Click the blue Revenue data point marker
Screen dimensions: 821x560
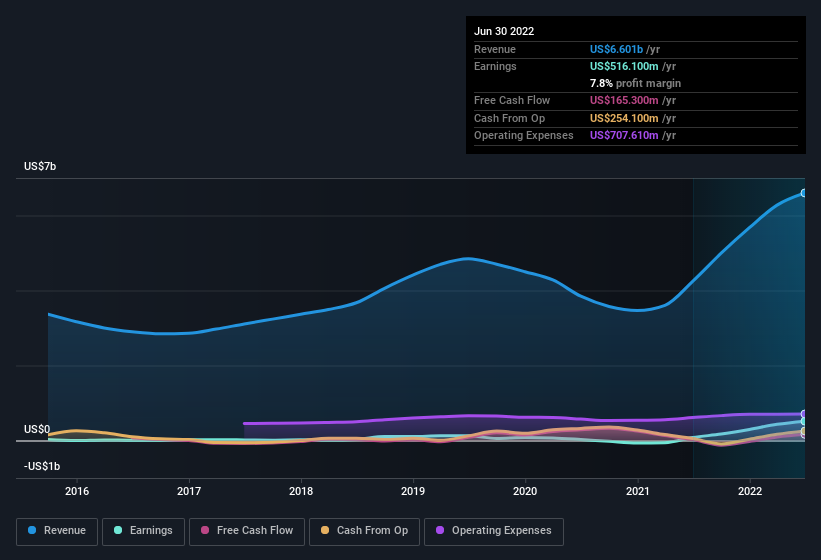(x=804, y=193)
